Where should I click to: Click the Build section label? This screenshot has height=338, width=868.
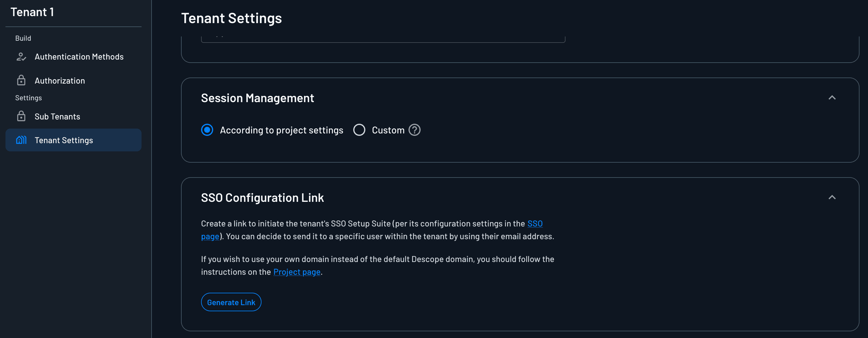coord(23,38)
